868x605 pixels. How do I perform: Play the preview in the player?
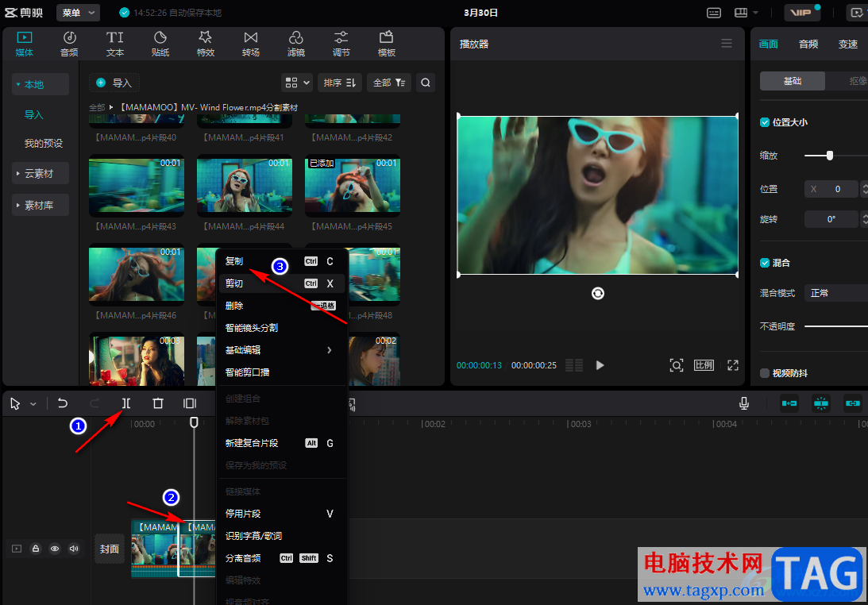coord(600,364)
